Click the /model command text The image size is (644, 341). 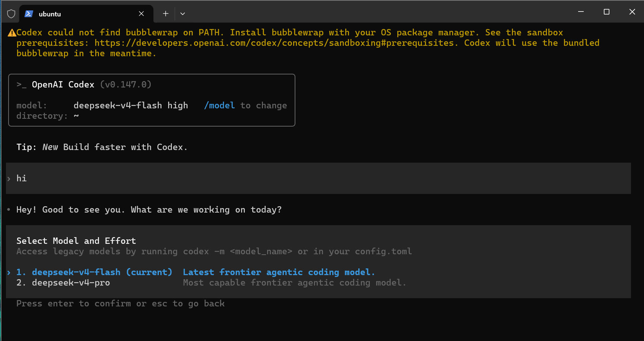coord(220,105)
